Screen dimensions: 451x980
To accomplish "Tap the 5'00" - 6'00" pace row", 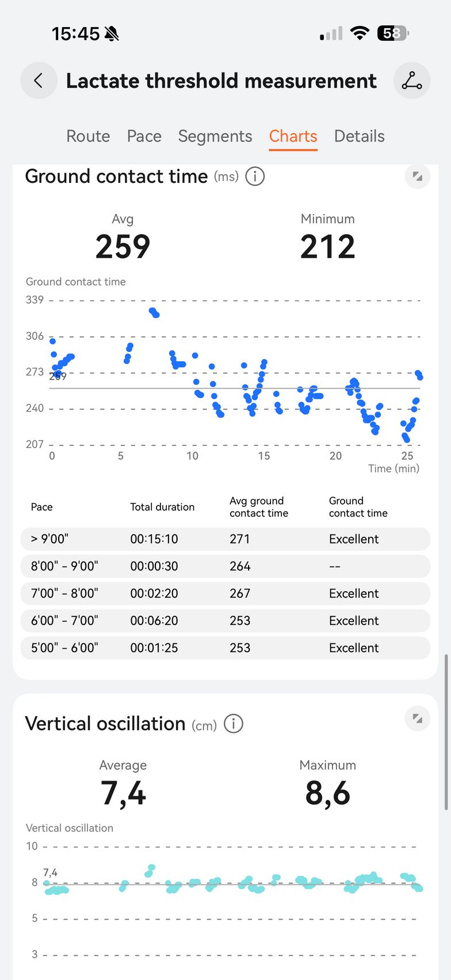I will (225, 648).
